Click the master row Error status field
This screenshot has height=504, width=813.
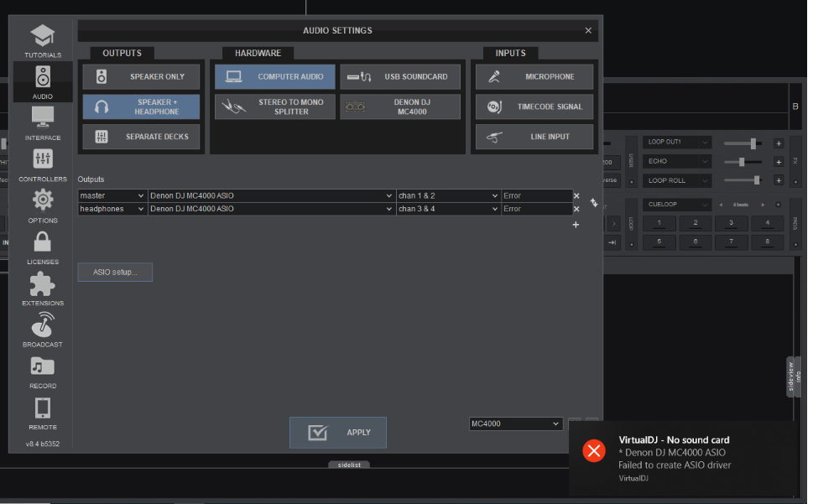[x=537, y=195]
